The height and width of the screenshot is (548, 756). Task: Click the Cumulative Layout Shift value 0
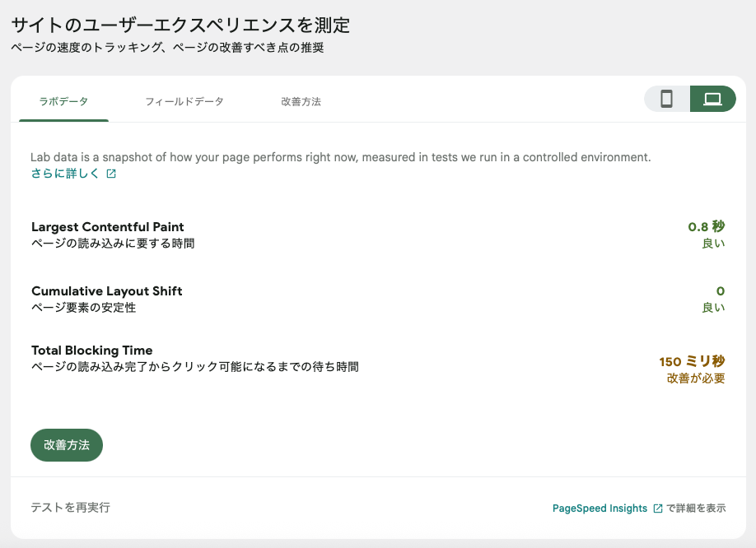click(x=721, y=291)
